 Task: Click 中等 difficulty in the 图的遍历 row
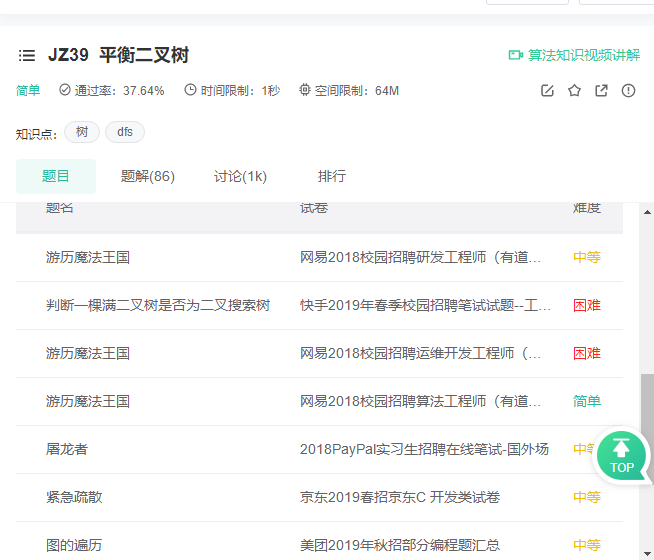587,545
